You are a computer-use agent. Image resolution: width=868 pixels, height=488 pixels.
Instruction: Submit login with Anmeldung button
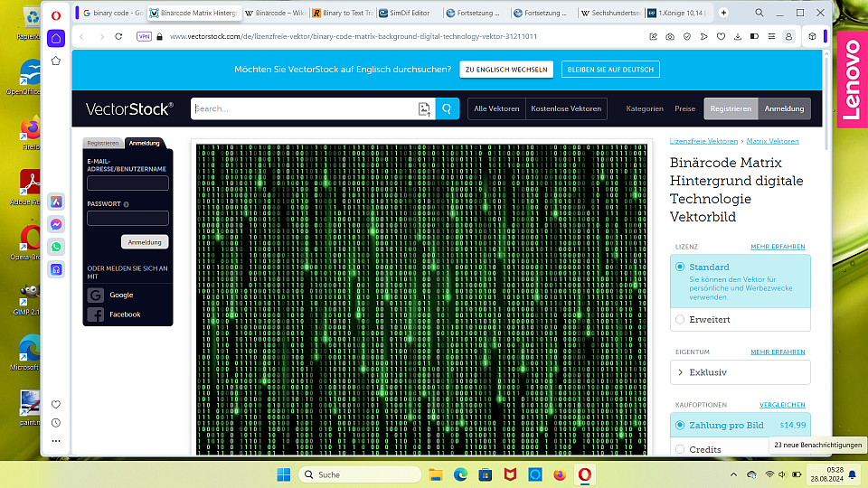click(x=145, y=242)
